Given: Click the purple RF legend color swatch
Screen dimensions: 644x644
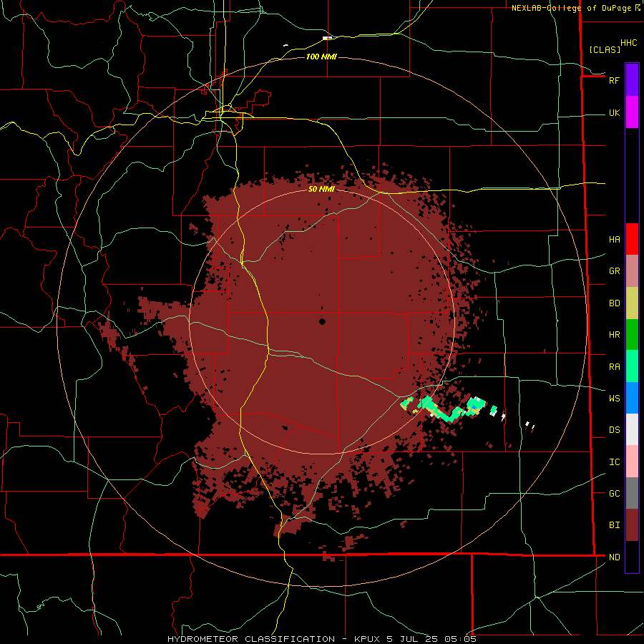Looking at the screenshot, I should pyautogui.click(x=632, y=80).
